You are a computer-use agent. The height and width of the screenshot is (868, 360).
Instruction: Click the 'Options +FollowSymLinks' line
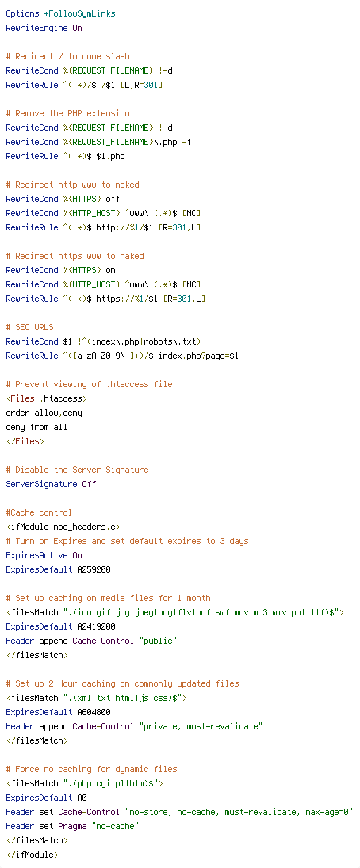coord(61,13)
